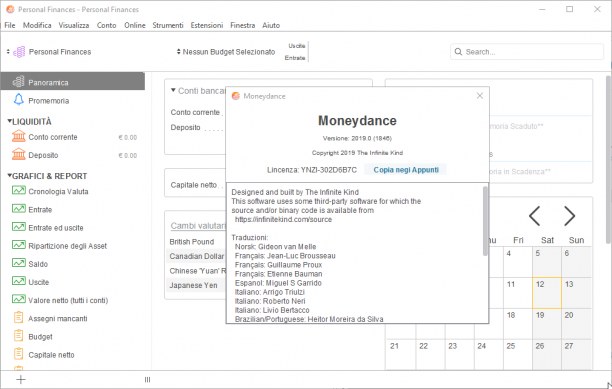Screen dimensions: 612x389
Task: Open the Estensioni menu
Action: pos(207,25)
